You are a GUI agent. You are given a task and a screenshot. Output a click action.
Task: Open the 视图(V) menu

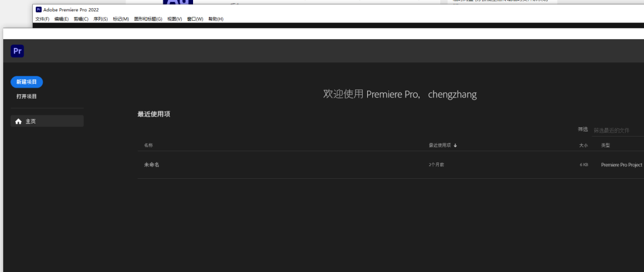coord(175,19)
